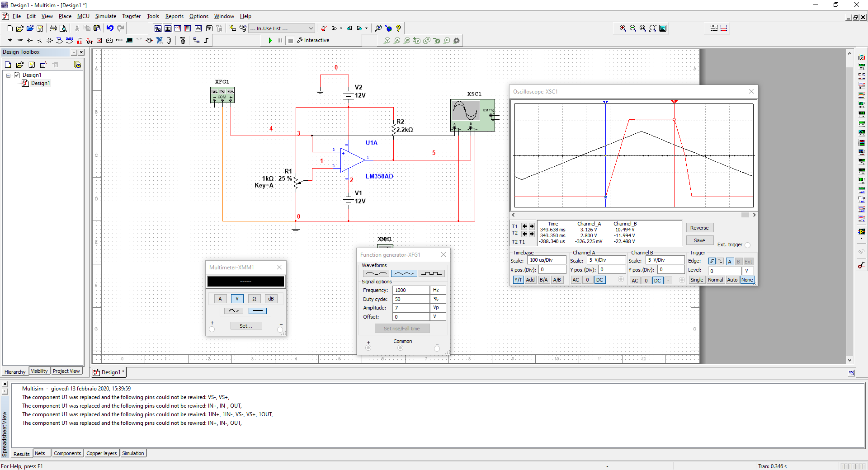
Task: Select the rising edge trigger icon
Action: point(712,262)
